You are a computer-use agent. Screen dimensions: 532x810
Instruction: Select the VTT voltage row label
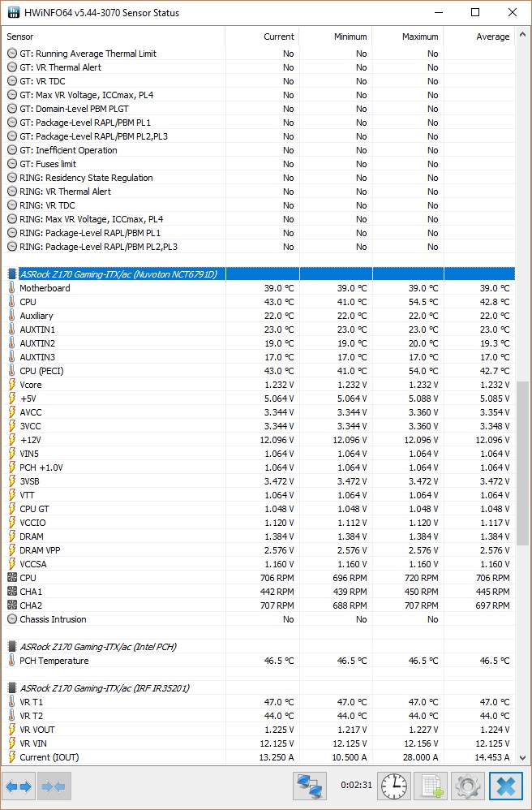coord(27,495)
